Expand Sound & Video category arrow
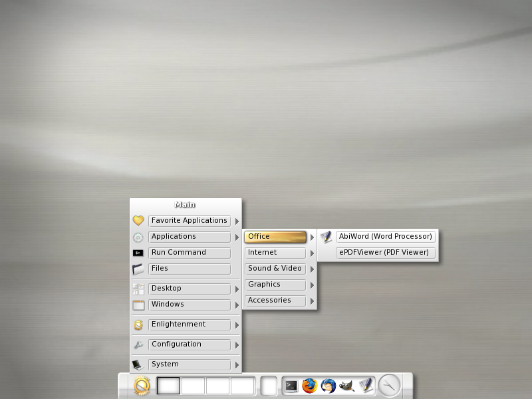The height and width of the screenshot is (399, 532). pos(312,269)
